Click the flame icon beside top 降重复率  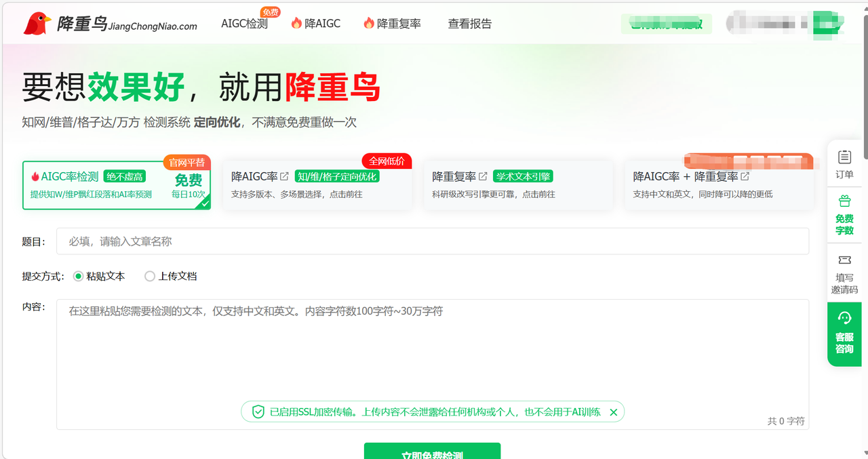point(369,23)
